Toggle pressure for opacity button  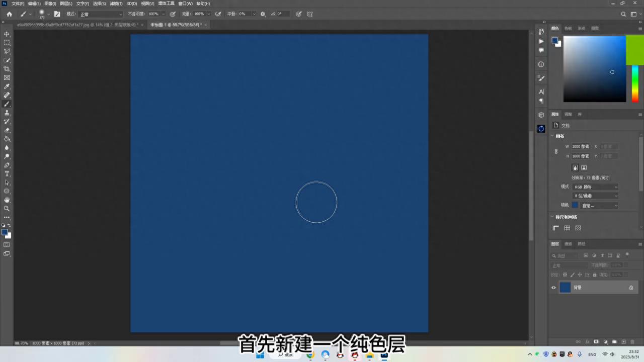coord(173,14)
